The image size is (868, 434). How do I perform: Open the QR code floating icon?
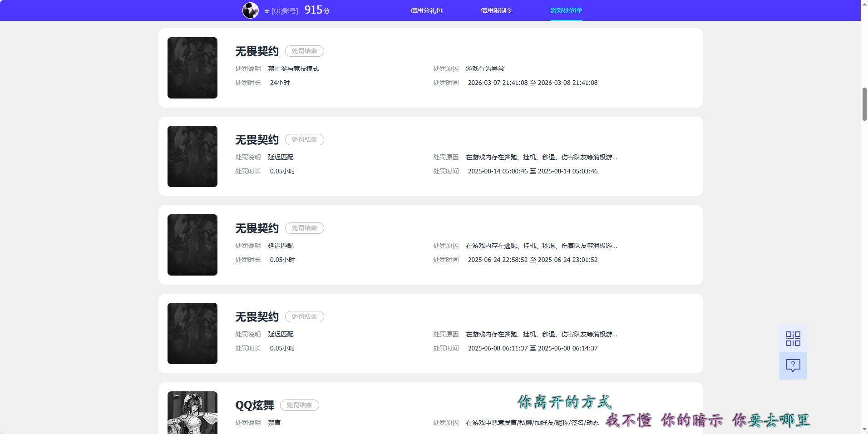tap(793, 339)
